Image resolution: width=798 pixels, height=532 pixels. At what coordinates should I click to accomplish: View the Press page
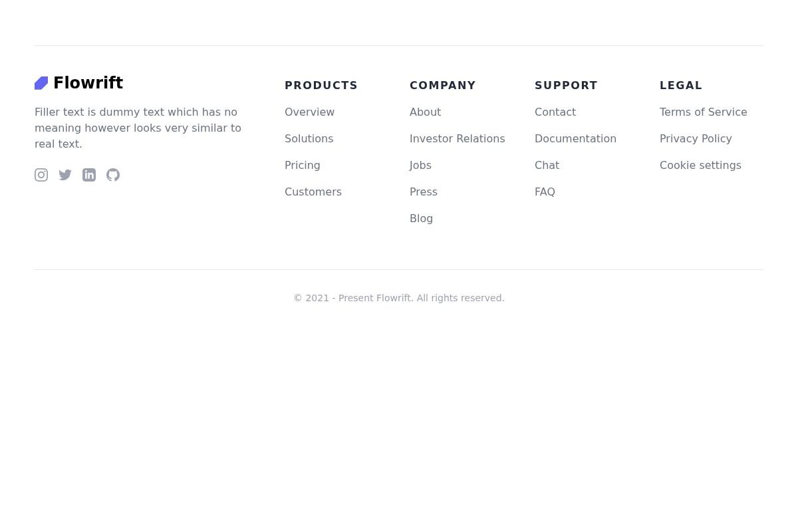(423, 192)
